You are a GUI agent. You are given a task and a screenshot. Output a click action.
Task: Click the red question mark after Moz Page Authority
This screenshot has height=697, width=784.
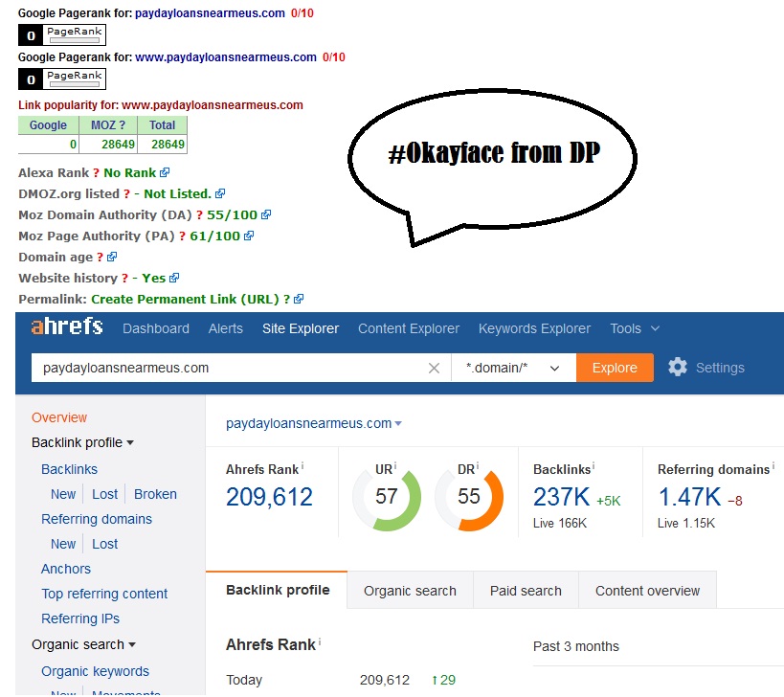click(183, 236)
